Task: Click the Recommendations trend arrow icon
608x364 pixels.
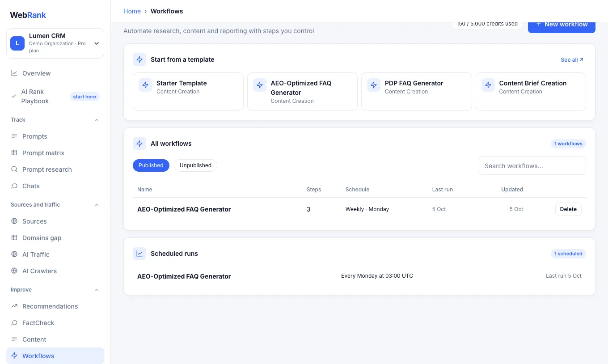Action: point(14,306)
